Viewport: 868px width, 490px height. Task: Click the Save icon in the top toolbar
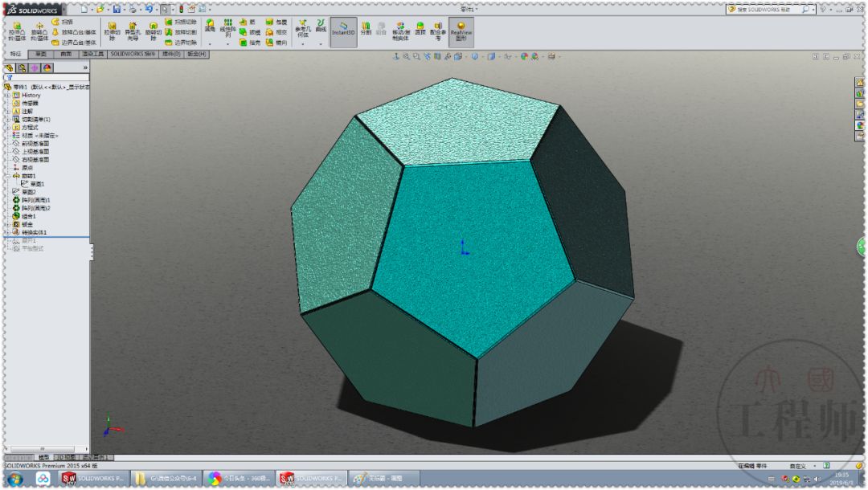click(x=117, y=9)
